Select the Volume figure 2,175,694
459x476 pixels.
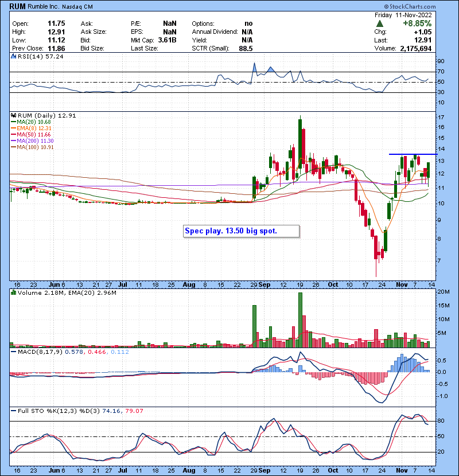[x=416, y=48]
